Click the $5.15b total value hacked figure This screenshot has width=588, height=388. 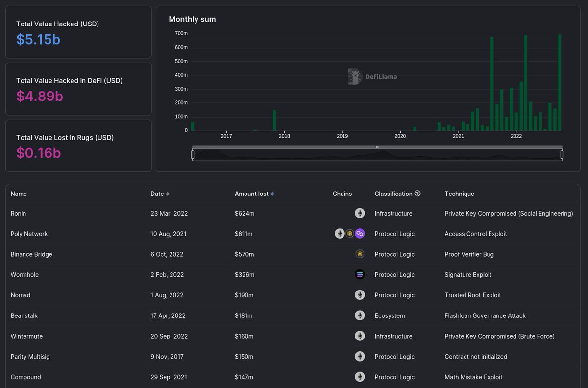point(38,40)
